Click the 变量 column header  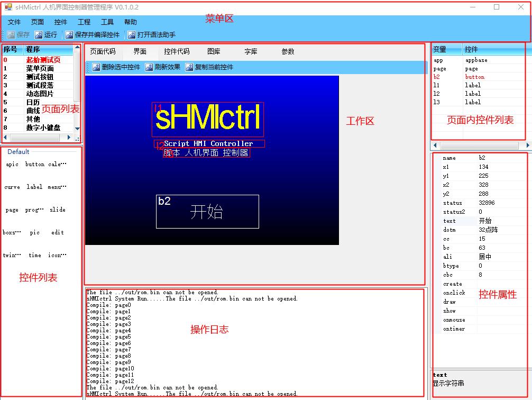[446, 49]
